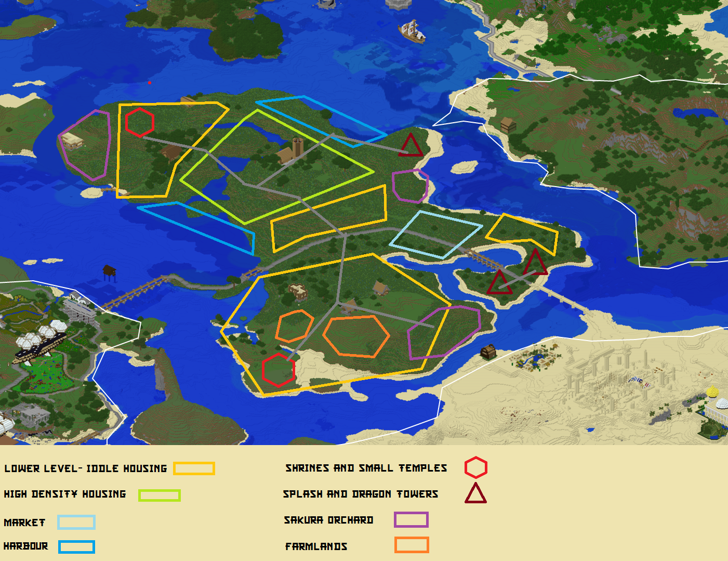
Task: Click the orange Farmlands legend swatch
Action: 411,545
